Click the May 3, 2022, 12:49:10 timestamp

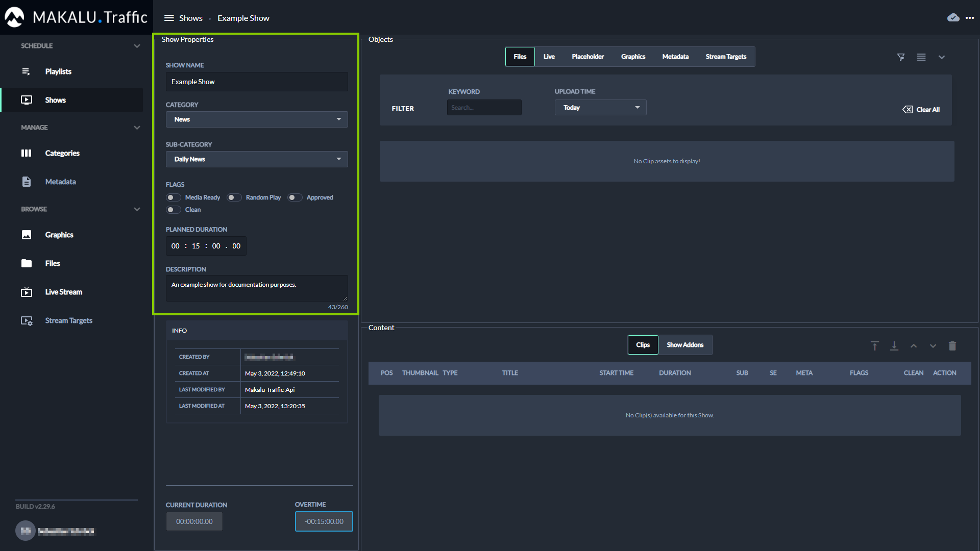pos(275,373)
